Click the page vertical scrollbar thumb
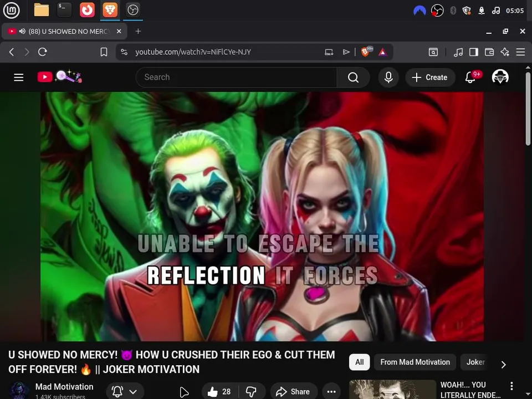The image size is (532, 399). coord(528,109)
